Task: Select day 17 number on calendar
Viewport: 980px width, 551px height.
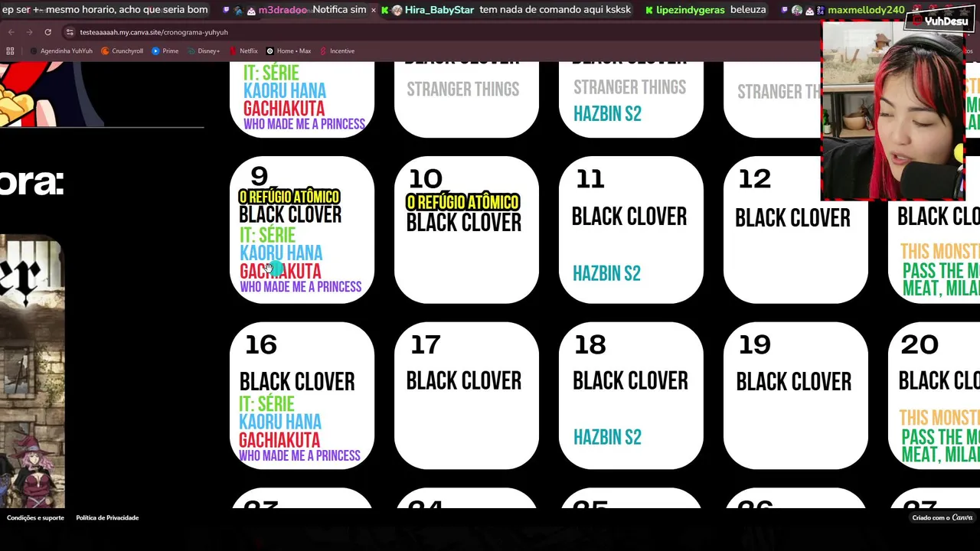Action: coord(425,345)
